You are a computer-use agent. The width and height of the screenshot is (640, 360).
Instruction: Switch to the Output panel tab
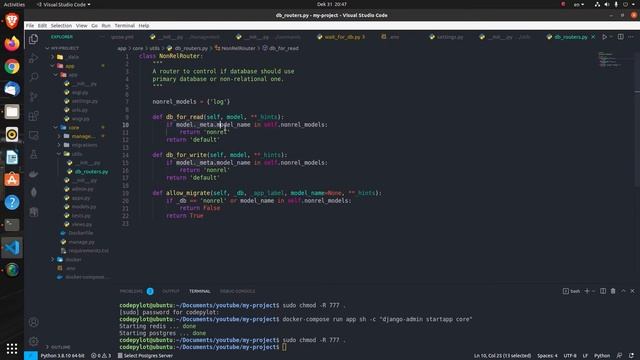[x=171, y=291]
